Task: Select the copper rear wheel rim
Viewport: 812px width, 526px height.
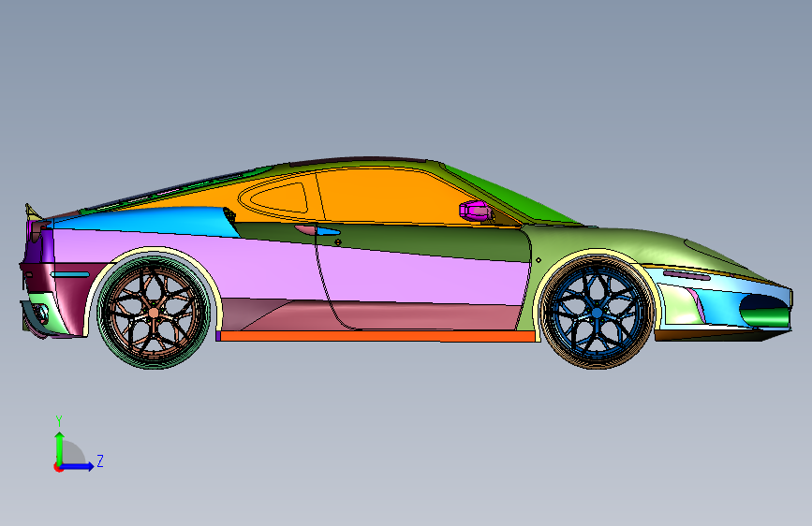Action: [x=154, y=313]
